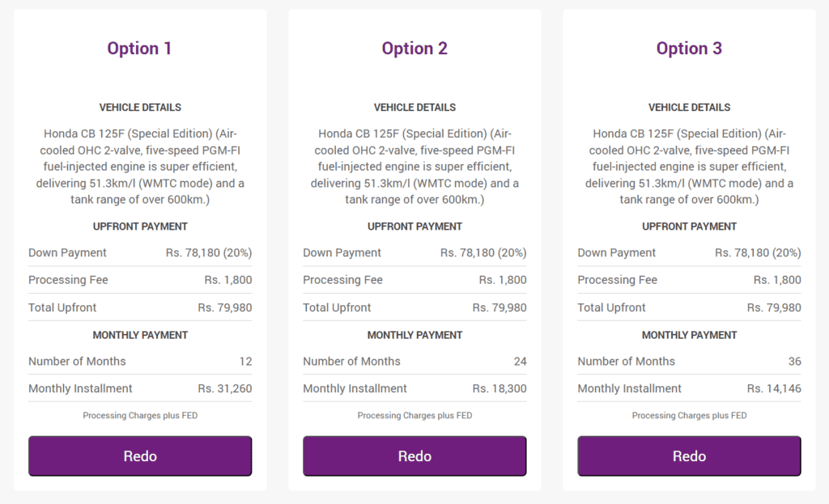Viewport: 829px width, 504px height.
Task: Click Processing Charges plus FED note in Option 2
Action: (x=414, y=416)
